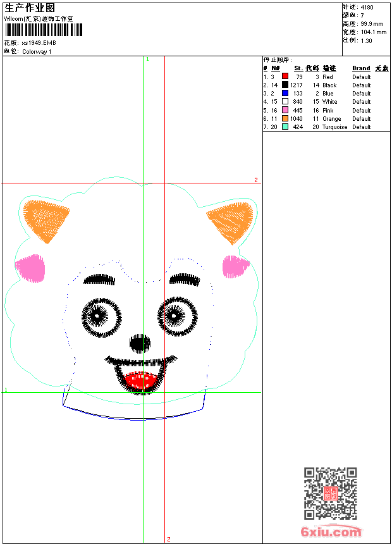Select the Turquoise description text
The height and width of the screenshot is (544, 392).
(x=334, y=127)
